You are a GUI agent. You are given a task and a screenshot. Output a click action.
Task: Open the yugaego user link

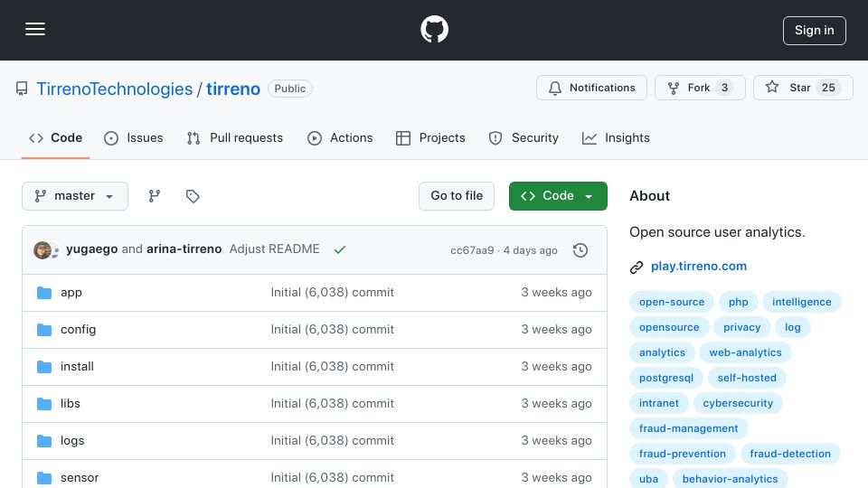point(92,249)
